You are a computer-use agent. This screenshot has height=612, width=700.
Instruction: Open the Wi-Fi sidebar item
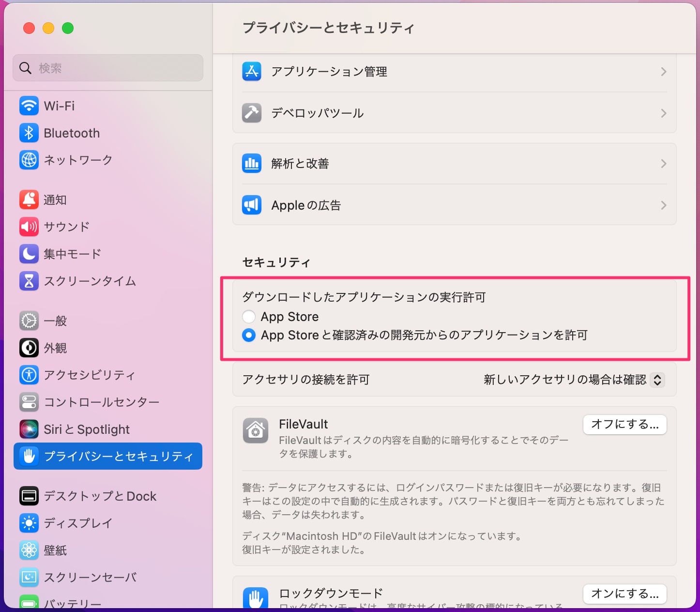108,106
